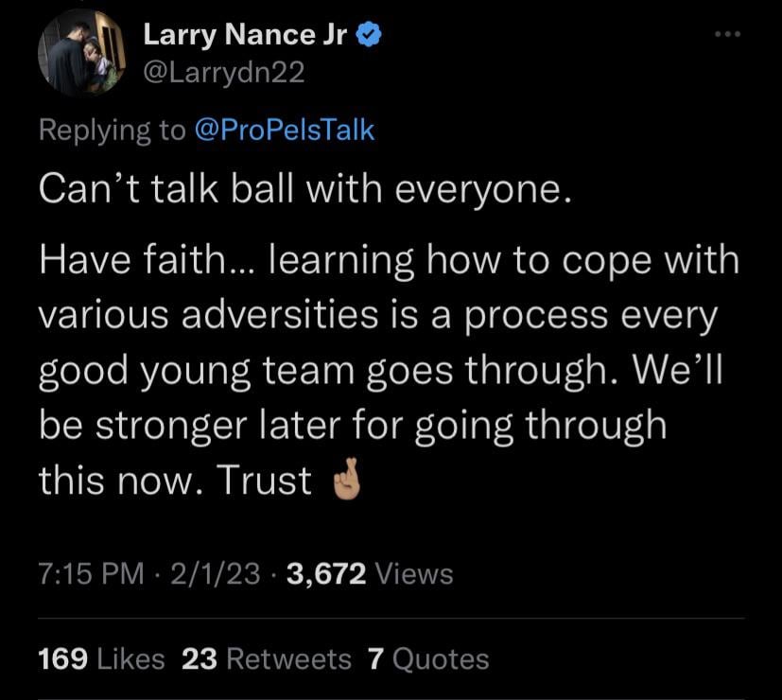
Task: Show the 169 Likes list
Action: click(x=101, y=658)
